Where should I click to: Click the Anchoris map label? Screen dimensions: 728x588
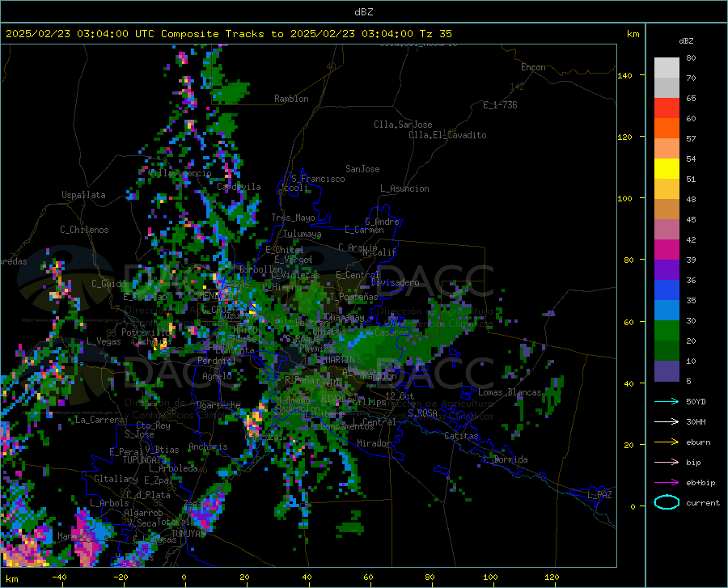[x=208, y=446]
